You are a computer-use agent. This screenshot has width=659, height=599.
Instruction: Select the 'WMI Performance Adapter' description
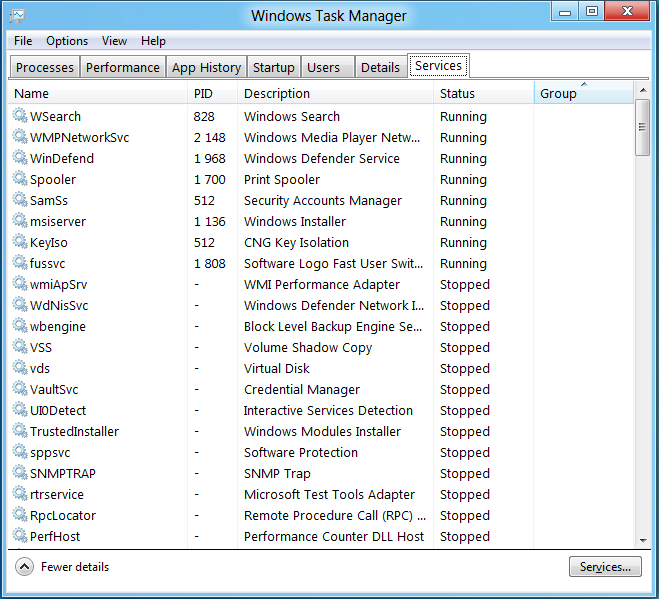[x=322, y=285]
